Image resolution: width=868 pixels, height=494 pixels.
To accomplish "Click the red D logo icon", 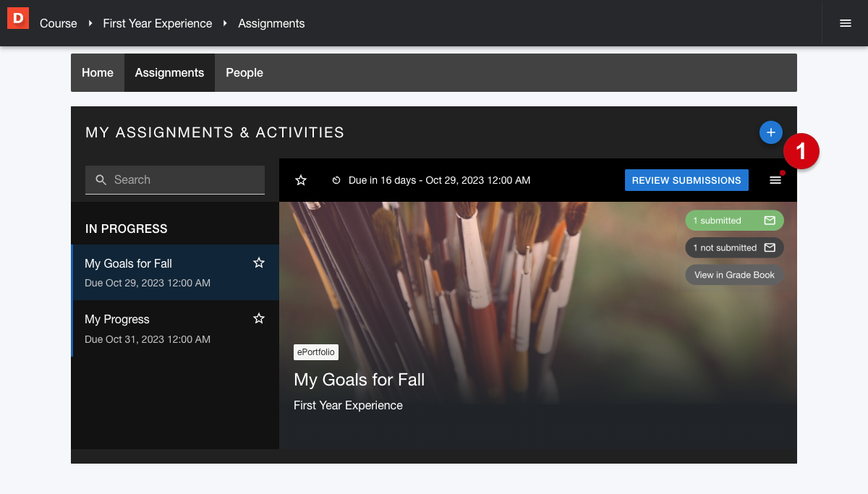I will (18, 18).
